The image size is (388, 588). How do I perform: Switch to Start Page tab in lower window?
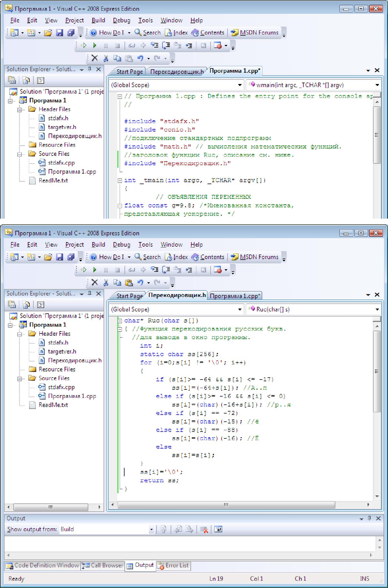tap(130, 296)
